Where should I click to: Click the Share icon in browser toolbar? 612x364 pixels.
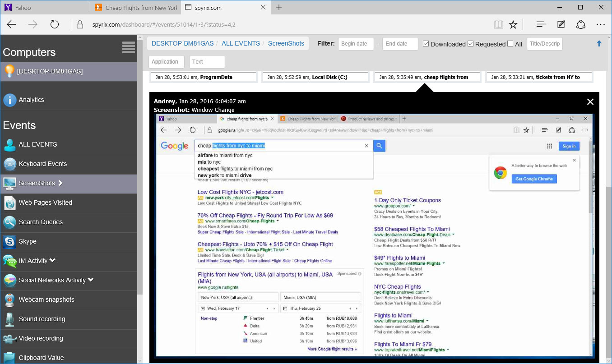(581, 24)
